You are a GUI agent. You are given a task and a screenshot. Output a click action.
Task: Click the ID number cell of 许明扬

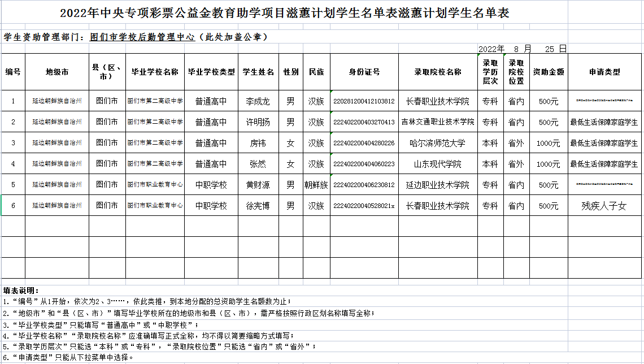[365, 121]
